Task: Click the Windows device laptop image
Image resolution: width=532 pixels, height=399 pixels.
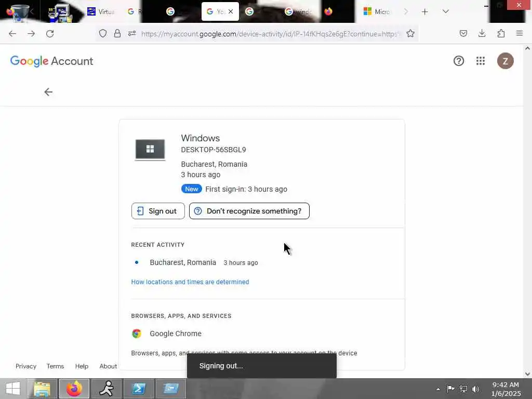Action: tap(150, 150)
